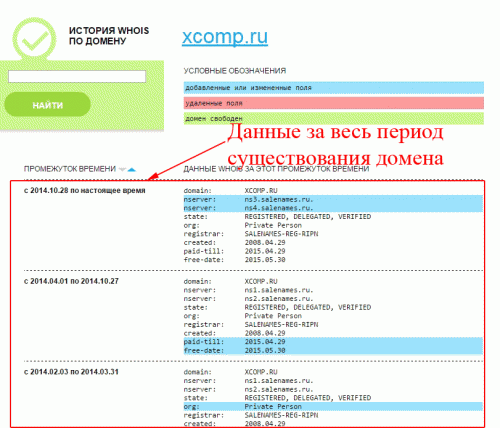Click the state row in the 2014.04.01 record
500x428 pixels.
pos(277,307)
